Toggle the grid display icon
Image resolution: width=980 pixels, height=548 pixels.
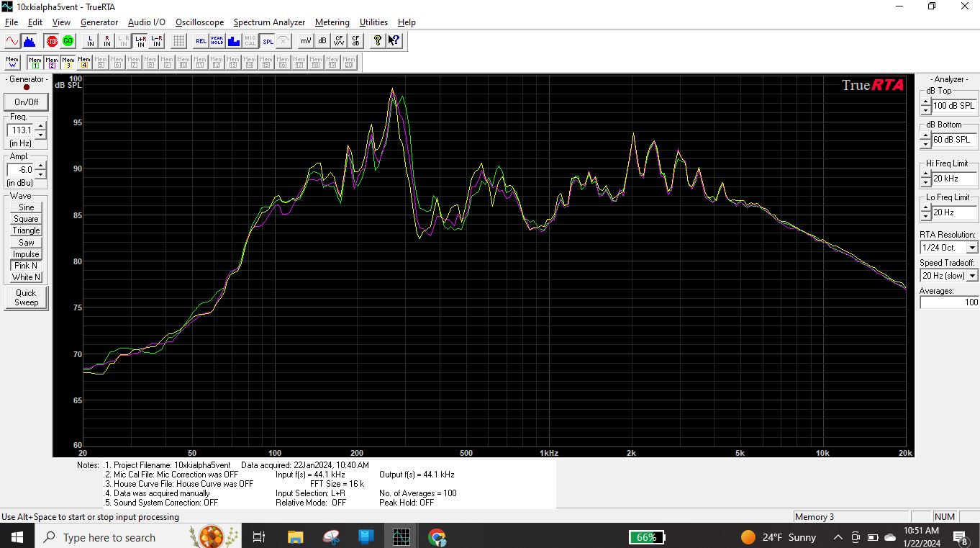[x=178, y=41]
